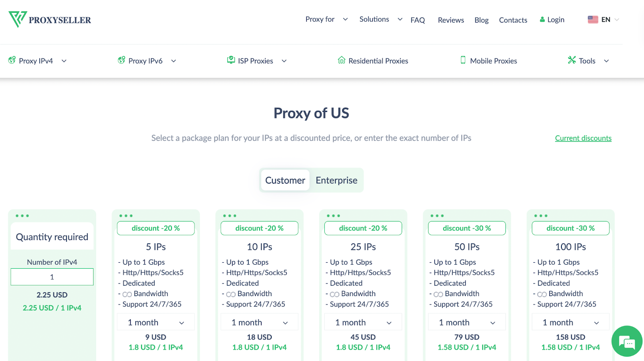The width and height of the screenshot is (644, 361).
Task: Expand the Solutions menu
Action: 381,19
